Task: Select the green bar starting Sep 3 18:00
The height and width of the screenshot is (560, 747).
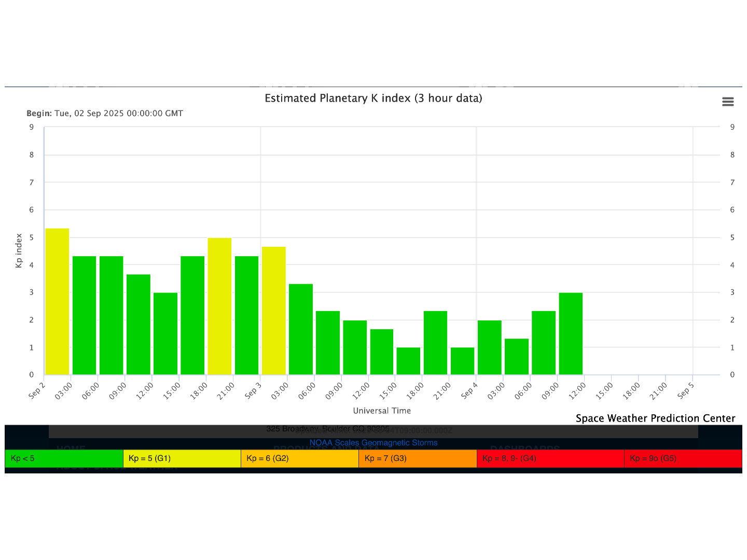Action: tap(436, 343)
